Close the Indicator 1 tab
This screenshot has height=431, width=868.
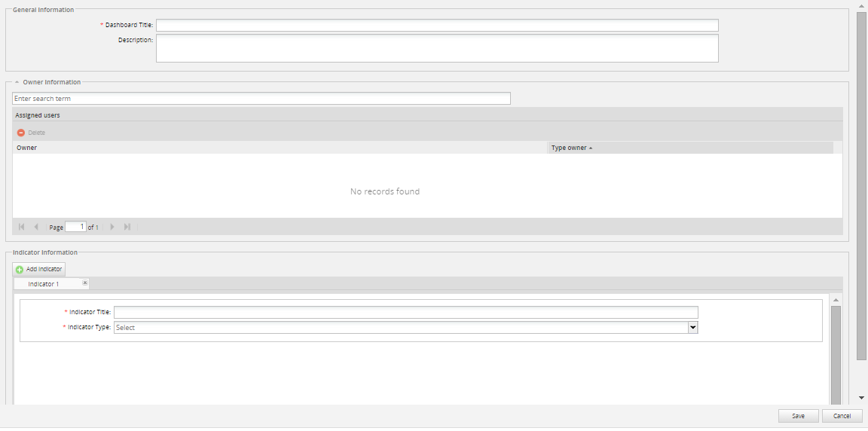(85, 283)
